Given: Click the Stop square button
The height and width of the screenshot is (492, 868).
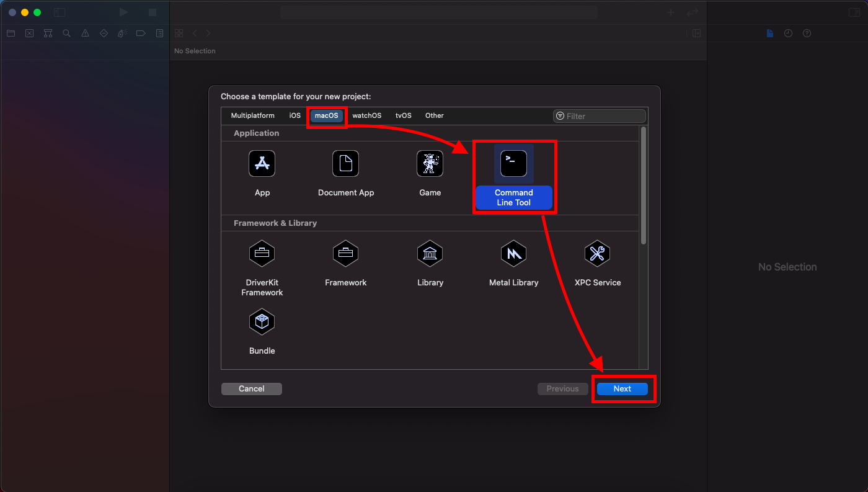Looking at the screenshot, I should (x=153, y=12).
